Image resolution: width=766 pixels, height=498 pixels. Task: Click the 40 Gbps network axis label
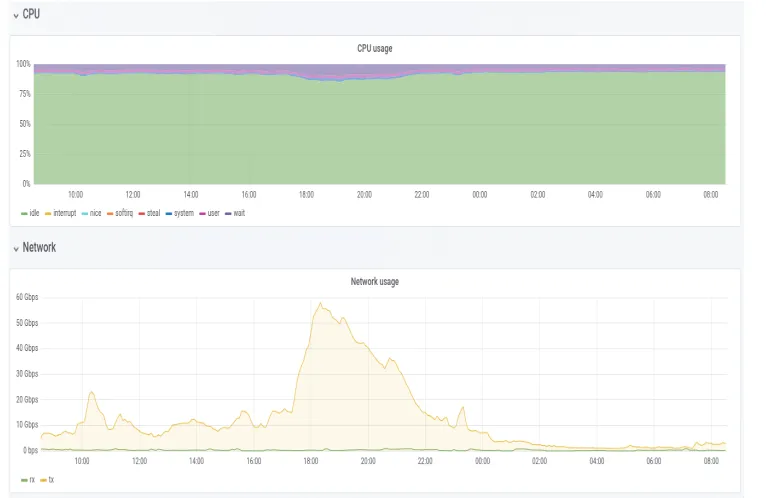[x=27, y=348]
